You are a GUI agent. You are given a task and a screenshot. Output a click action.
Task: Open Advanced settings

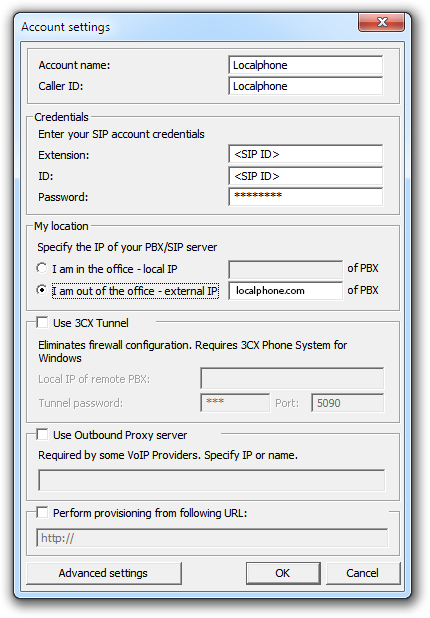(104, 573)
